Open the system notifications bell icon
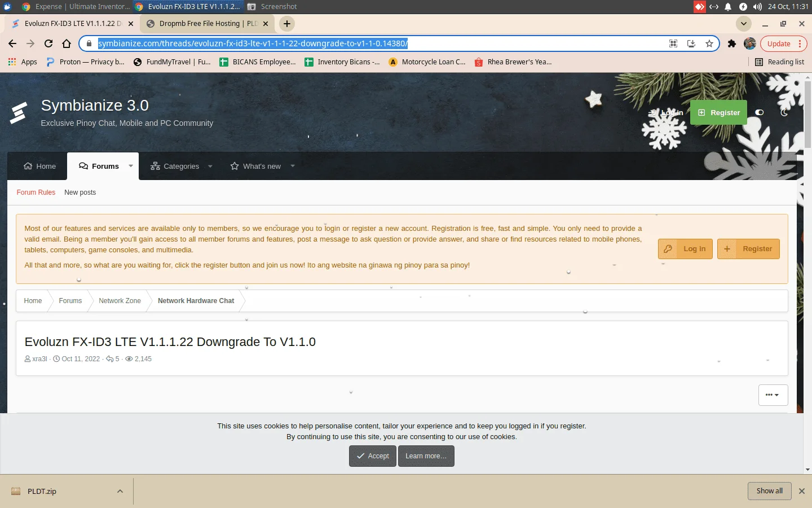Viewport: 812px width, 508px height. coord(728,7)
